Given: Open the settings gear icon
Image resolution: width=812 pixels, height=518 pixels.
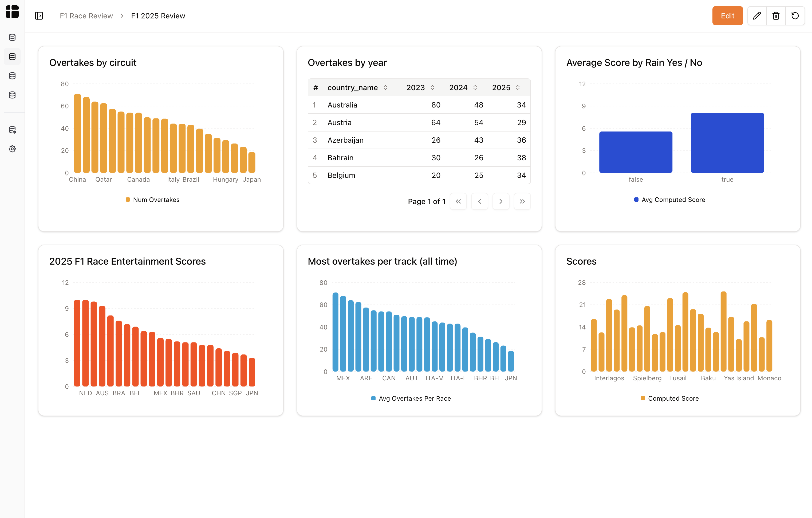Looking at the screenshot, I should click(12, 149).
